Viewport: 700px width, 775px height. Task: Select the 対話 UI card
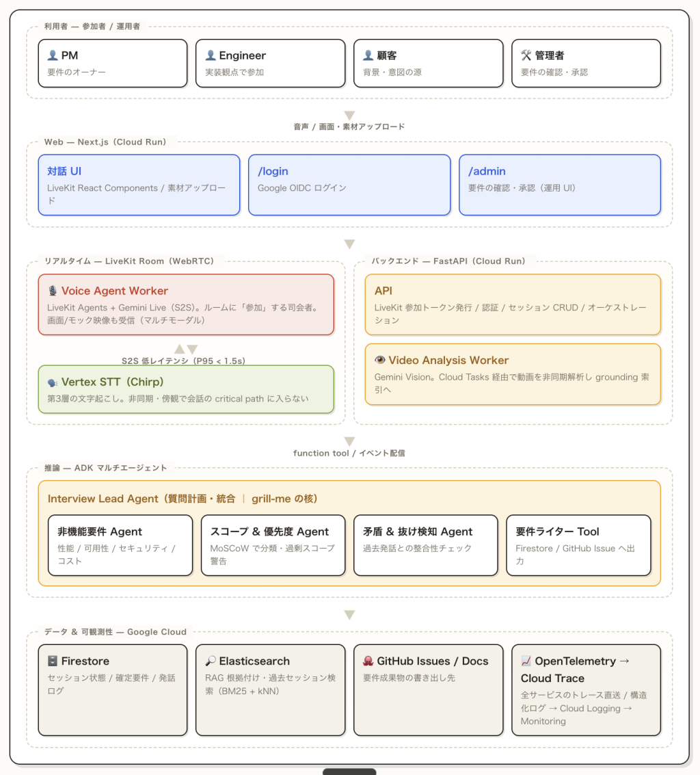point(139,185)
